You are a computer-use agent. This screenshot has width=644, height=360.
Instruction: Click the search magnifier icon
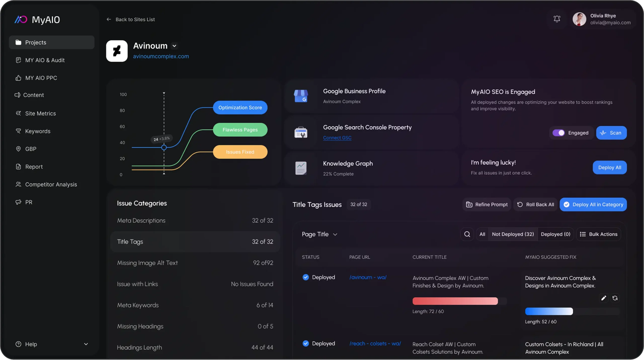(467, 234)
